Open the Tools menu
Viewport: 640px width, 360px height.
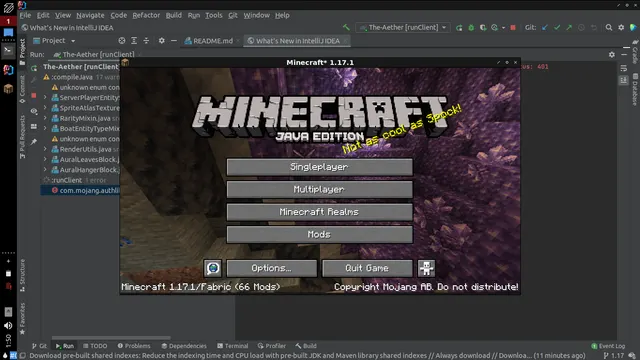[213, 15]
